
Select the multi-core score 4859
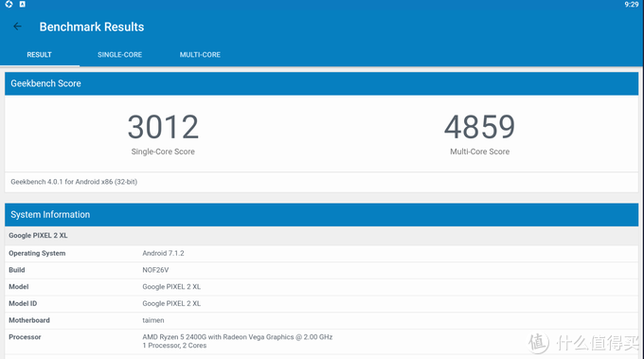[479, 127]
